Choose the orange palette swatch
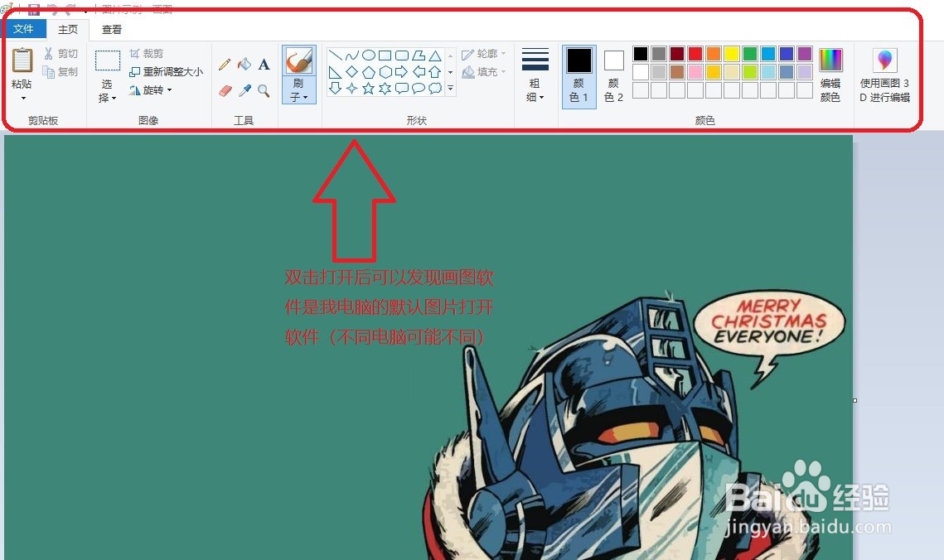The width and height of the screenshot is (944, 560). point(714,54)
